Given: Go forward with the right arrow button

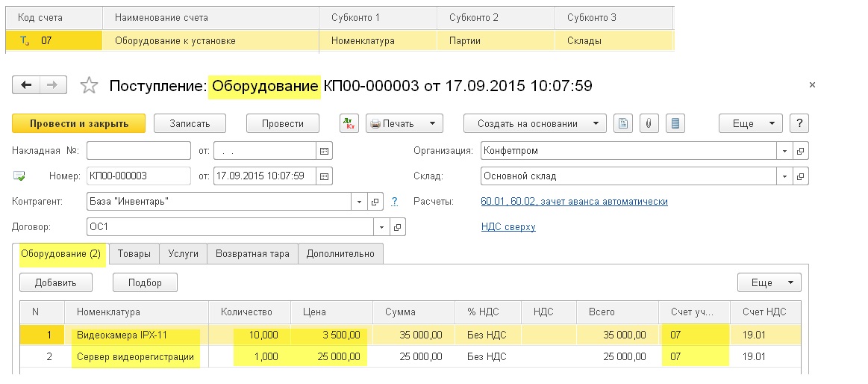Looking at the screenshot, I should click(x=53, y=84).
